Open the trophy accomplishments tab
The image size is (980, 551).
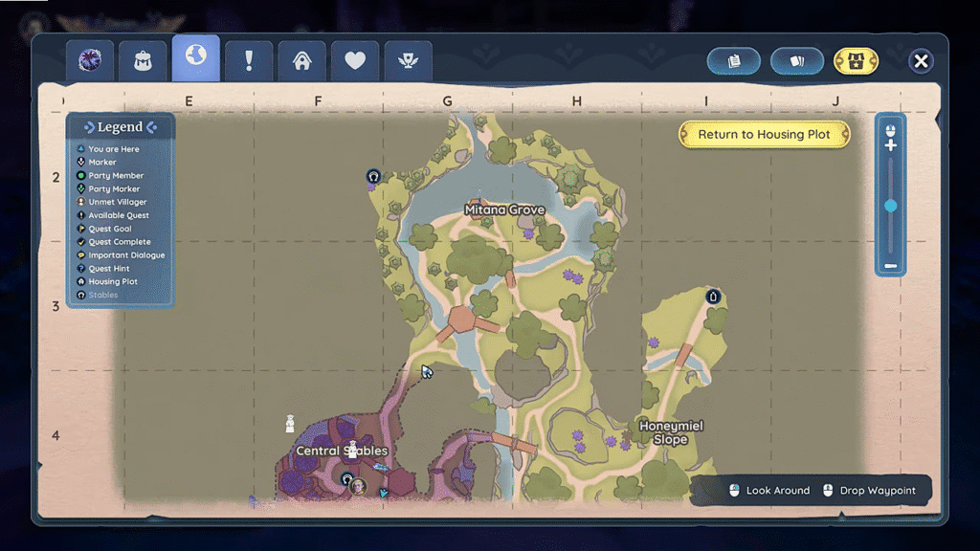tap(408, 61)
